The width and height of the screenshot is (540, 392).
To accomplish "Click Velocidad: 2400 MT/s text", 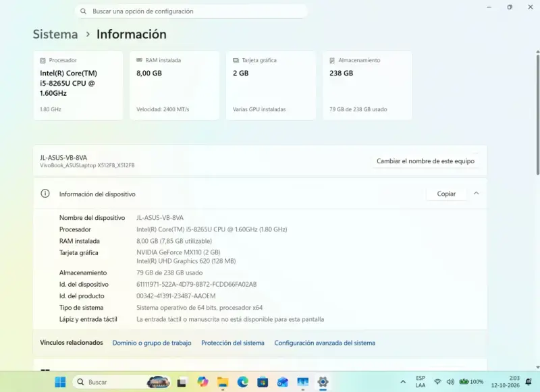I will (x=163, y=109).
